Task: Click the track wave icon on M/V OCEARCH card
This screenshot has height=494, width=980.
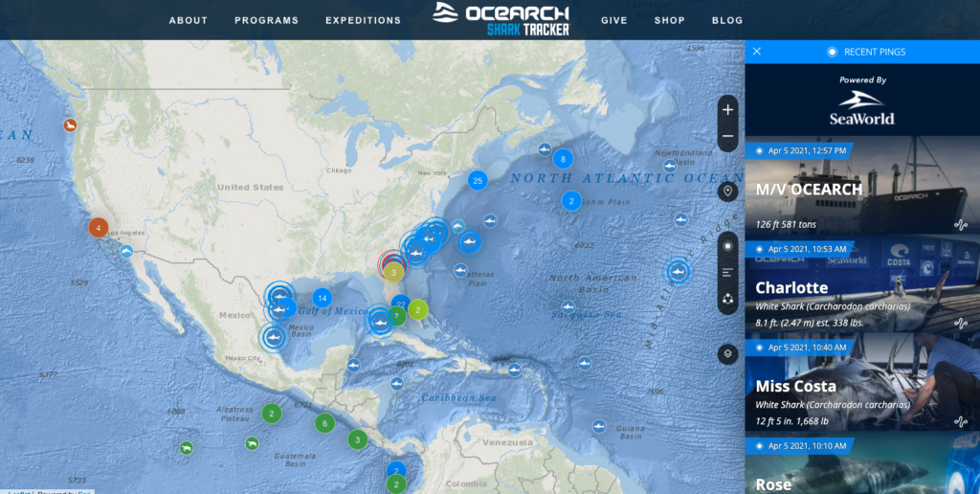Action: 961,225
